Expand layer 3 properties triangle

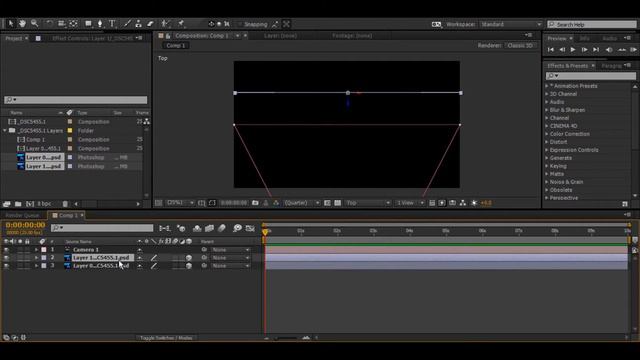36,266
